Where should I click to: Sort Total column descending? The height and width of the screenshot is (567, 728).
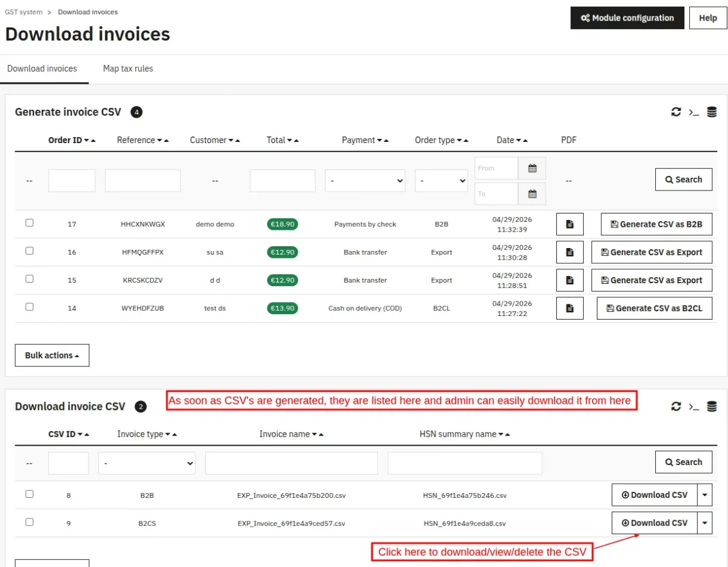coord(289,141)
